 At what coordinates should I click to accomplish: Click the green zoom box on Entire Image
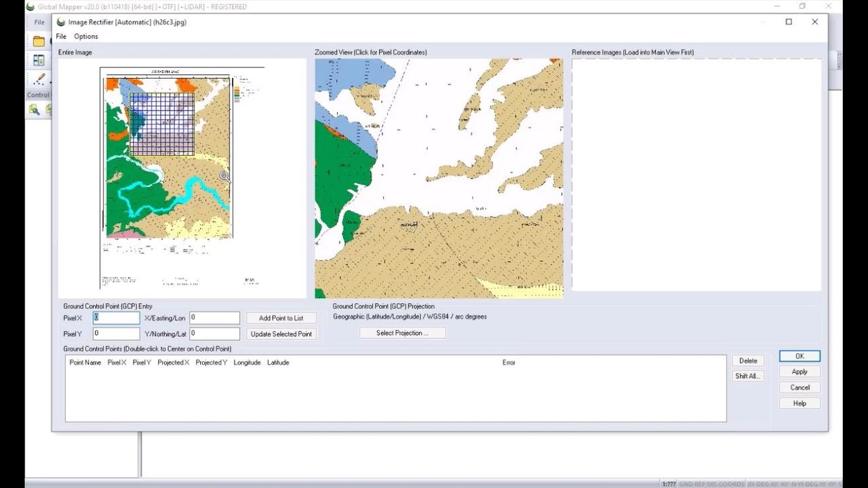(x=162, y=124)
